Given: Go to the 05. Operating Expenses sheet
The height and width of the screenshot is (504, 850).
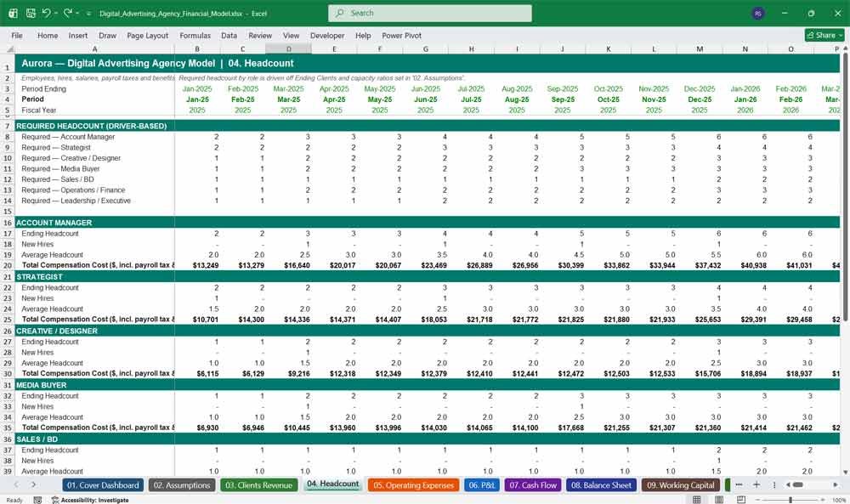Looking at the screenshot, I should point(413,485).
